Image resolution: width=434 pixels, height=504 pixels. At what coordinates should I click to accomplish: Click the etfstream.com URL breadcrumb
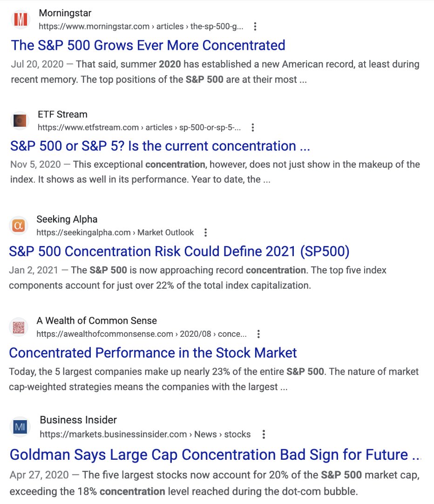[x=139, y=128]
